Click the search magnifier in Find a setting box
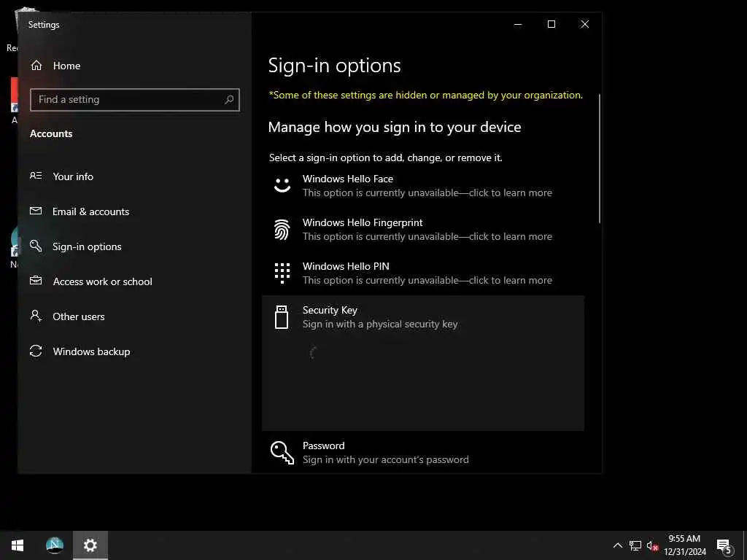747x560 pixels. (229, 99)
